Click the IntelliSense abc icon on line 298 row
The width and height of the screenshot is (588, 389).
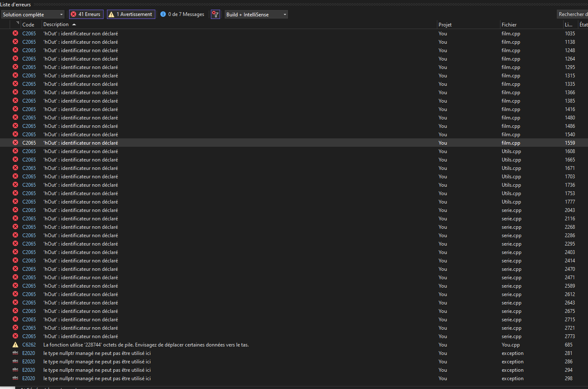pos(16,378)
